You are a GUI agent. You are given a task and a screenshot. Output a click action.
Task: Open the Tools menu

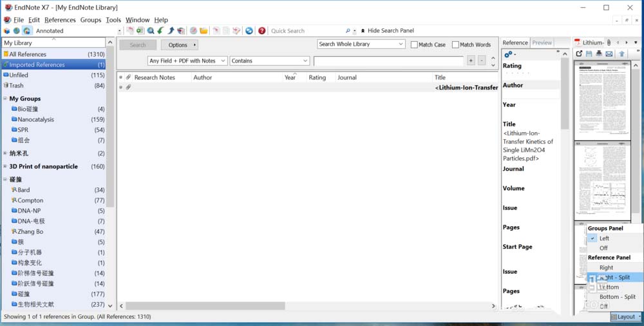(113, 20)
